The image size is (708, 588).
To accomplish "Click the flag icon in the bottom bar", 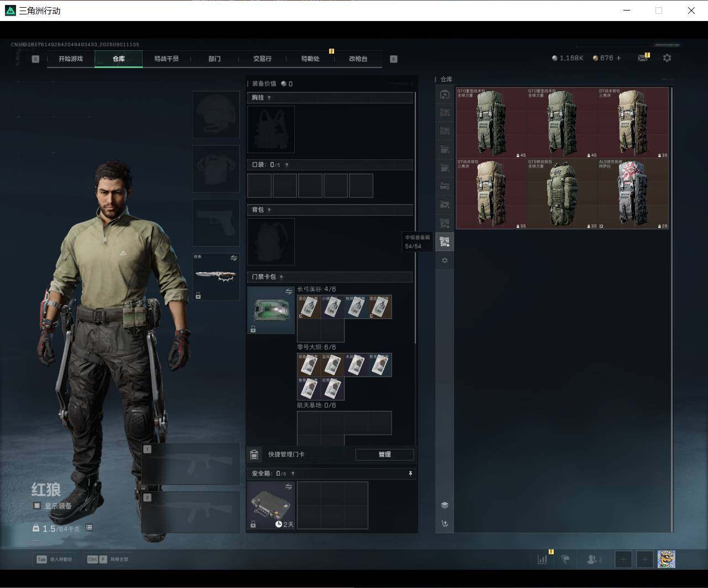I will coord(565,559).
